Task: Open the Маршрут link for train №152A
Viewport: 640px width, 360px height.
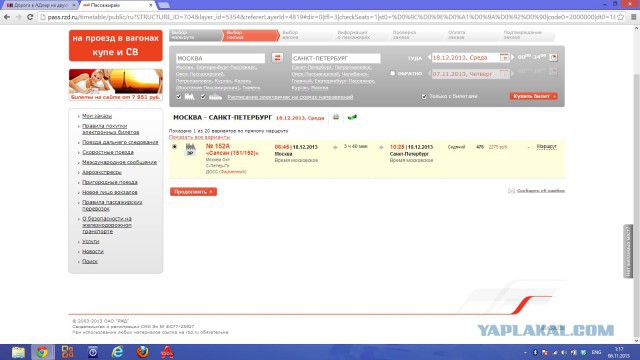Action: (547, 146)
